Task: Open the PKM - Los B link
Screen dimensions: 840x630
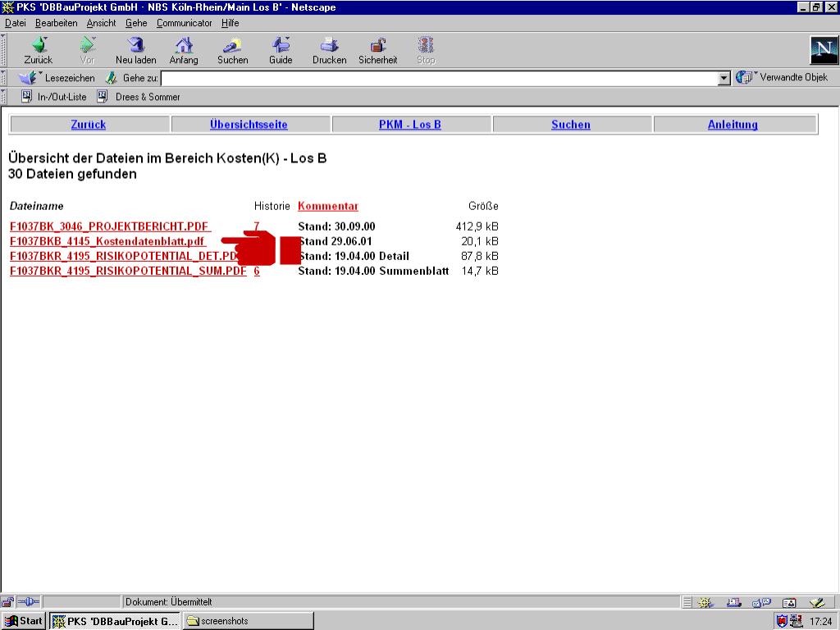Action: (410, 125)
